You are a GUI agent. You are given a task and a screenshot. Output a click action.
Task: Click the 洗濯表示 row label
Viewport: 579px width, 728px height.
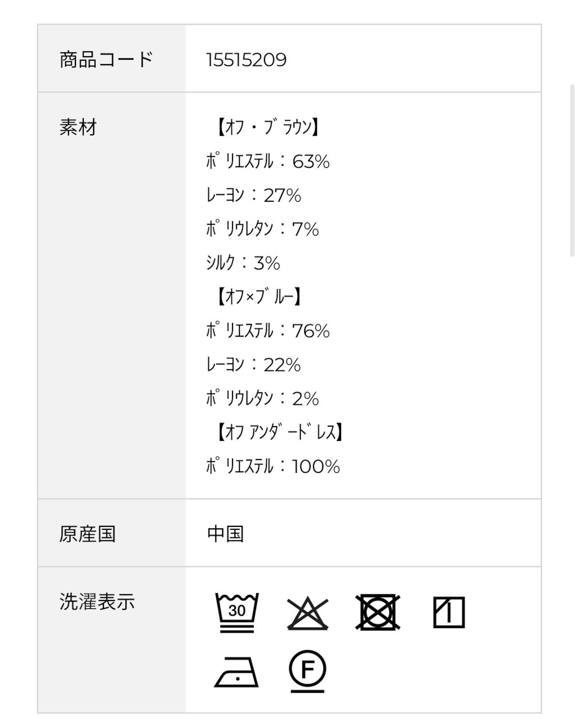click(x=97, y=602)
